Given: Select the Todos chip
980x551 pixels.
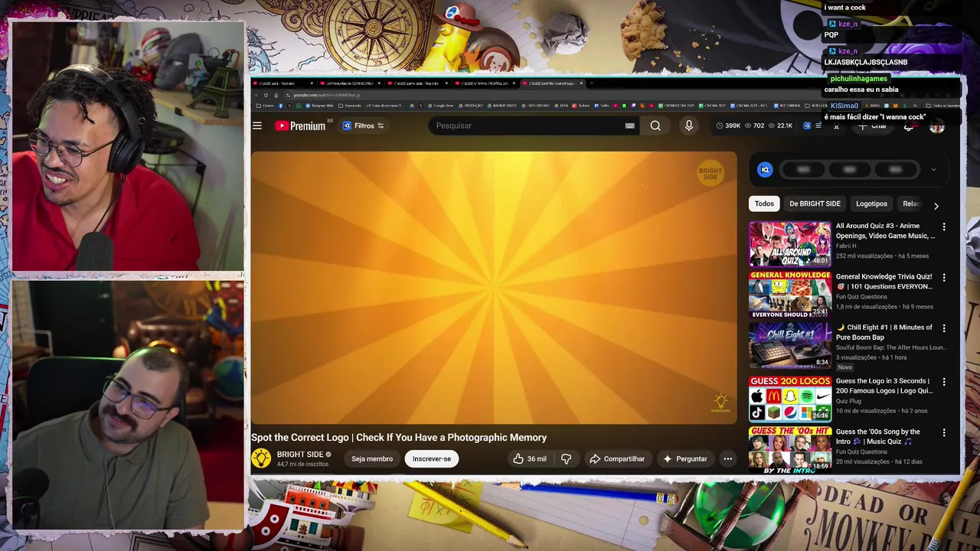Looking at the screenshot, I should [x=764, y=204].
